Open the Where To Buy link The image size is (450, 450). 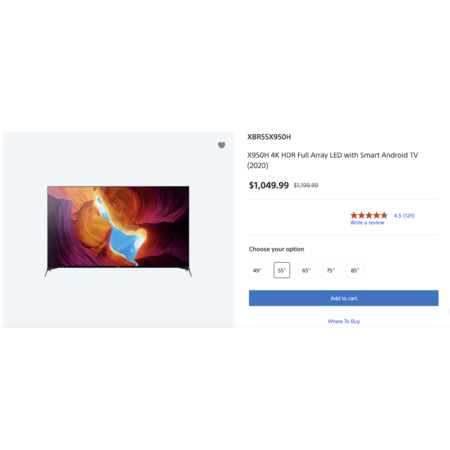click(344, 321)
